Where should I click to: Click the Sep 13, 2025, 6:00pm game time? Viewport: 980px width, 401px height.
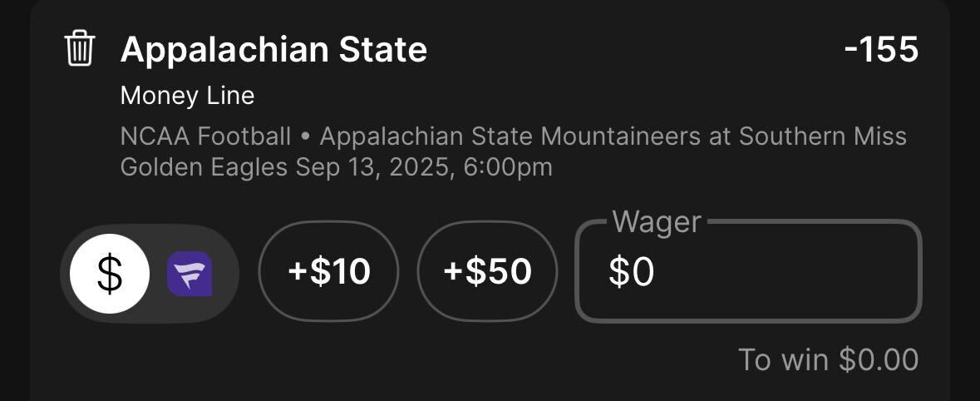click(x=425, y=168)
